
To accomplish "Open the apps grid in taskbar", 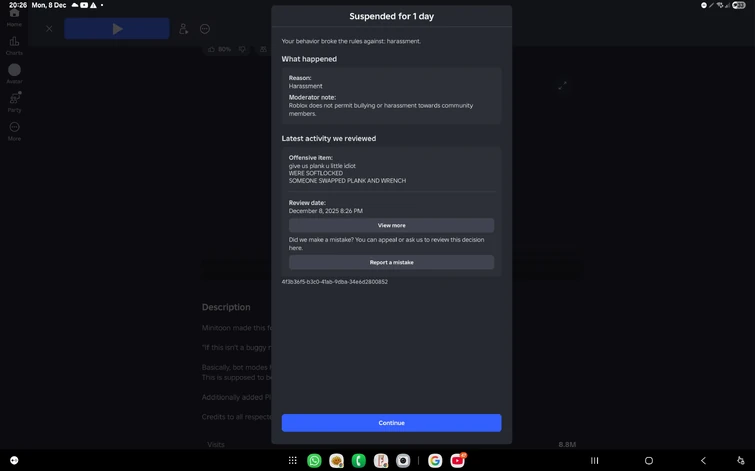I will [292, 460].
